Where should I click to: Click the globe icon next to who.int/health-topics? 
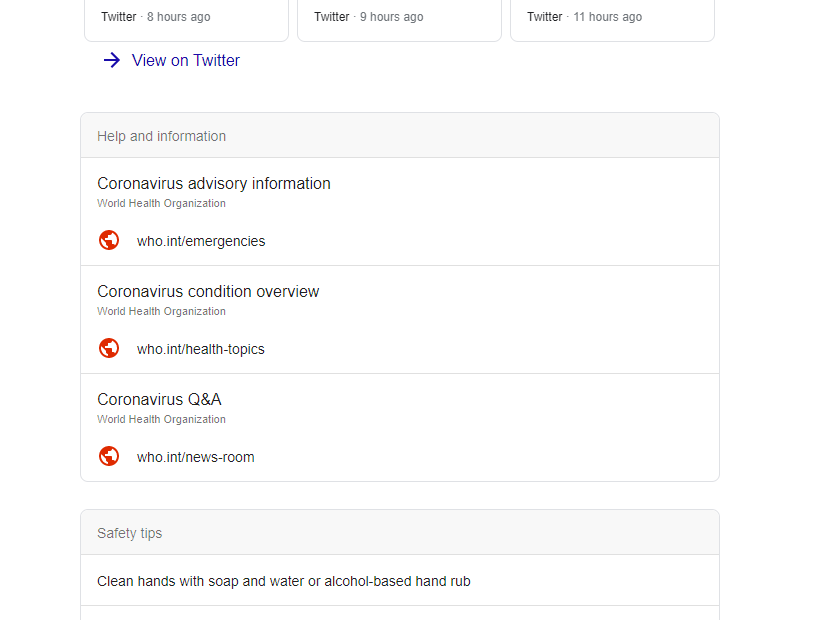click(109, 348)
